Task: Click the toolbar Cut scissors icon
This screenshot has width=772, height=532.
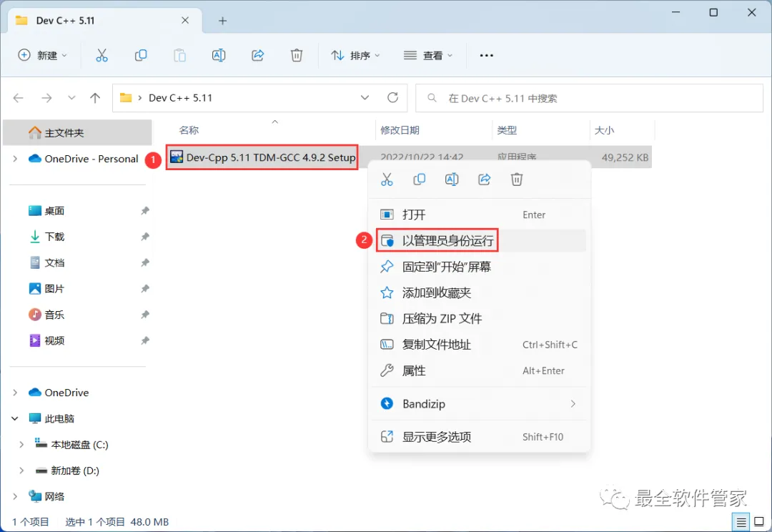Action: 102,55
